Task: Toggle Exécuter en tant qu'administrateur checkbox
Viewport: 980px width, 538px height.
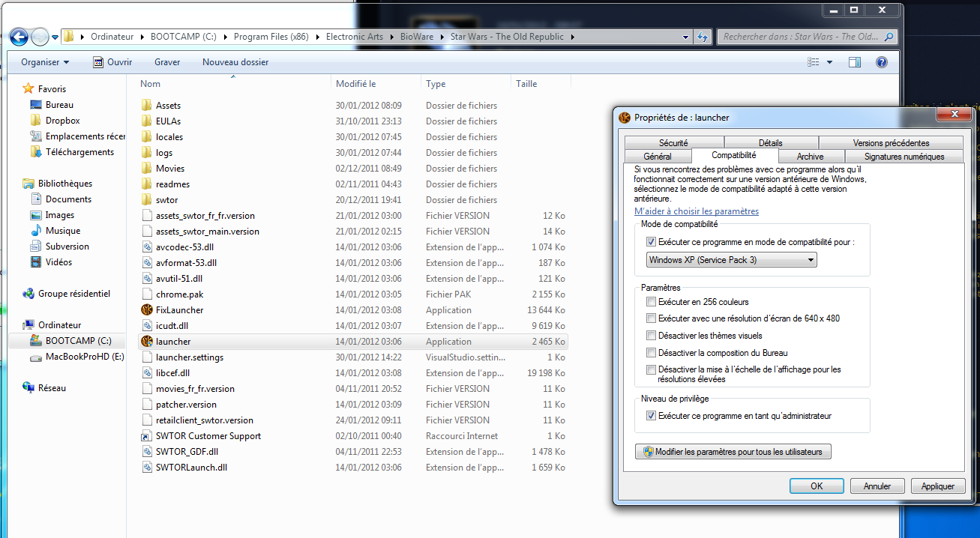Action: [x=651, y=416]
